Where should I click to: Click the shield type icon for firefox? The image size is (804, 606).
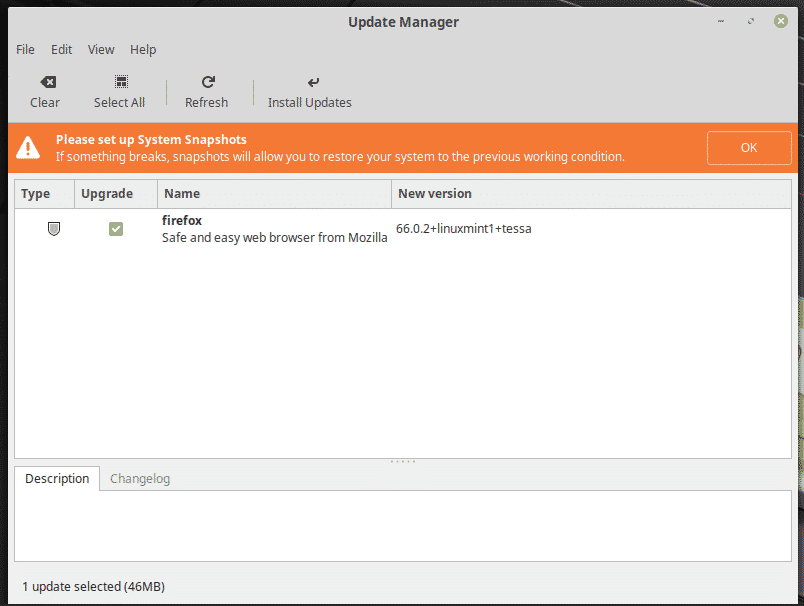[54, 229]
